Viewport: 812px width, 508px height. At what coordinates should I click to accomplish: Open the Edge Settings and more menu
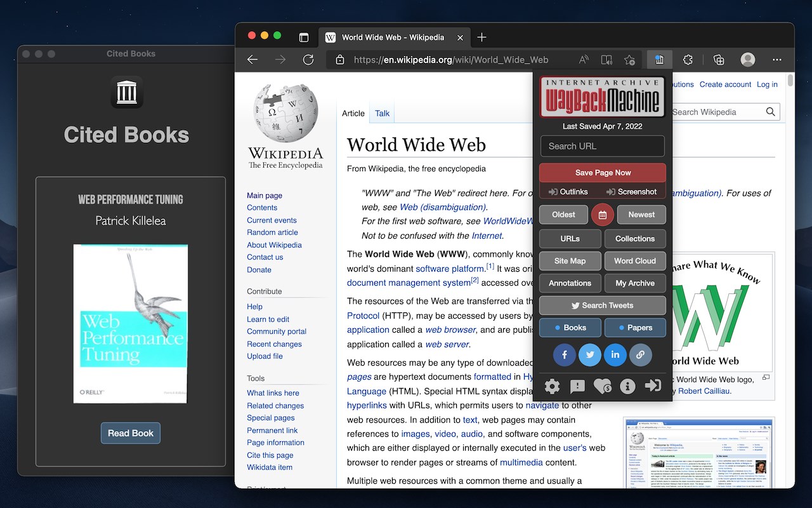pos(777,60)
